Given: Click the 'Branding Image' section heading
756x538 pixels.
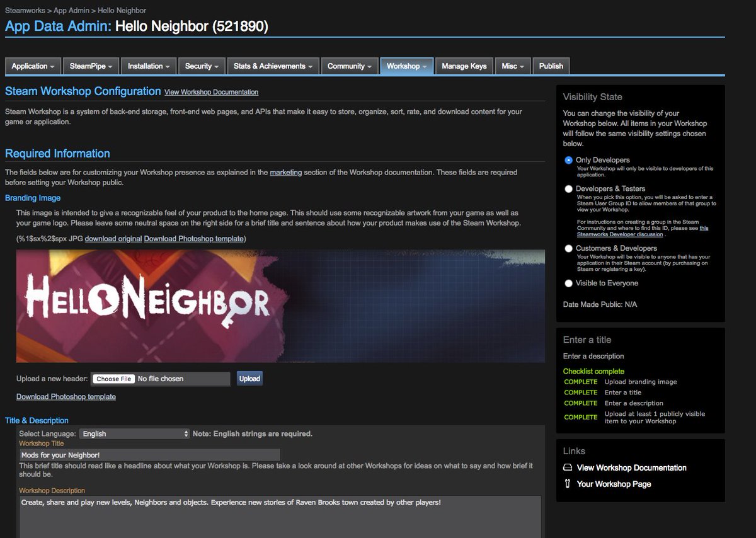Looking at the screenshot, I should tap(33, 198).
